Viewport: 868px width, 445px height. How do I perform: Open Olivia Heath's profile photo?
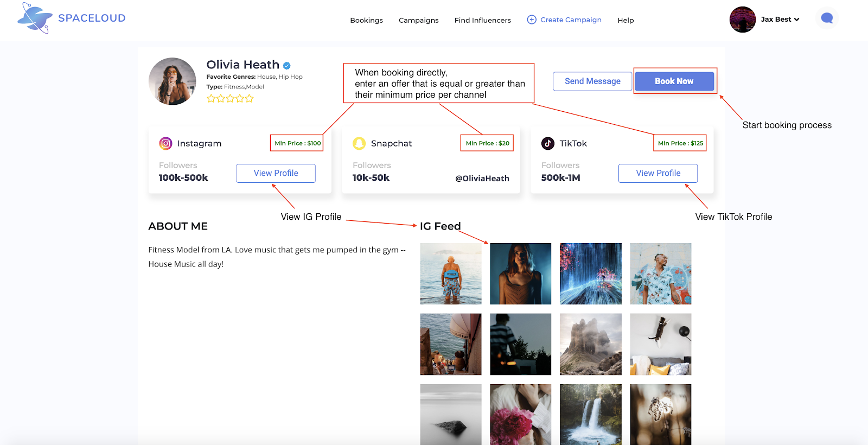(173, 81)
